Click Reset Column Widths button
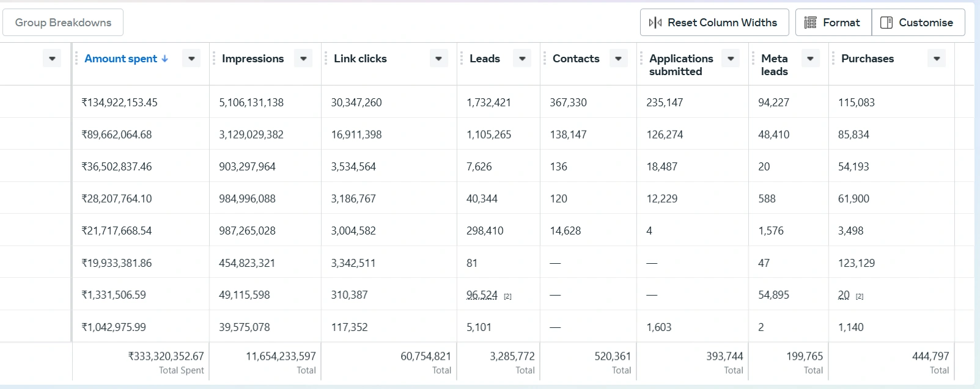The image size is (980, 389). pos(714,23)
